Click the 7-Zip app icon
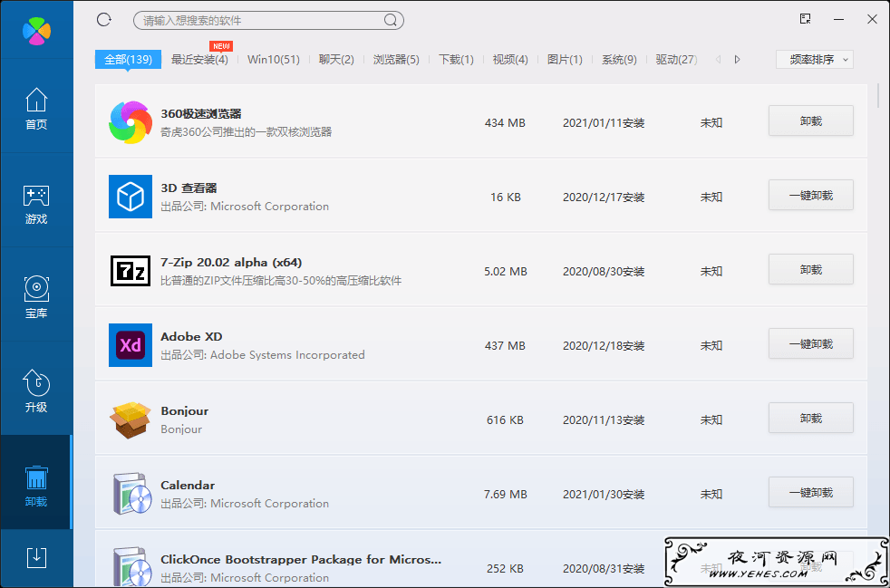Image resolution: width=890 pixels, height=588 pixels. pyautogui.click(x=131, y=271)
